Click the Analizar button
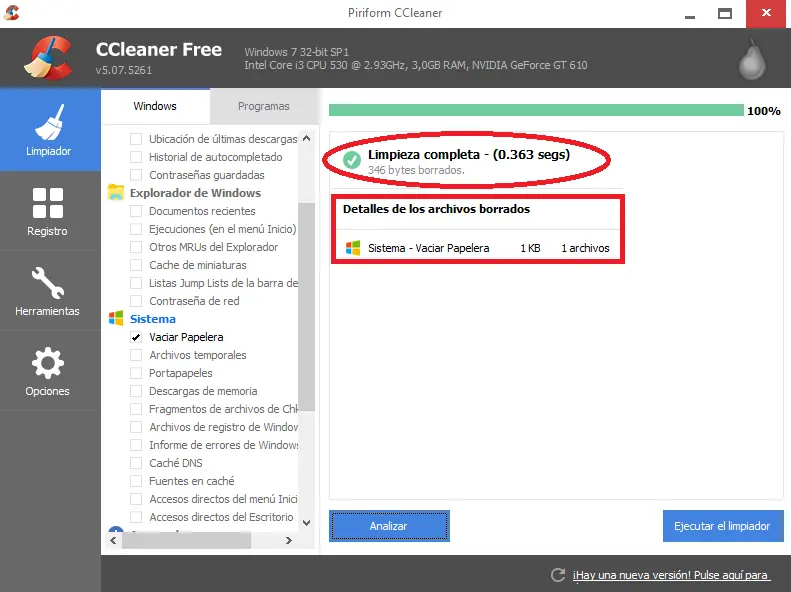The width and height of the screenshot is (791, 592). 389,526
